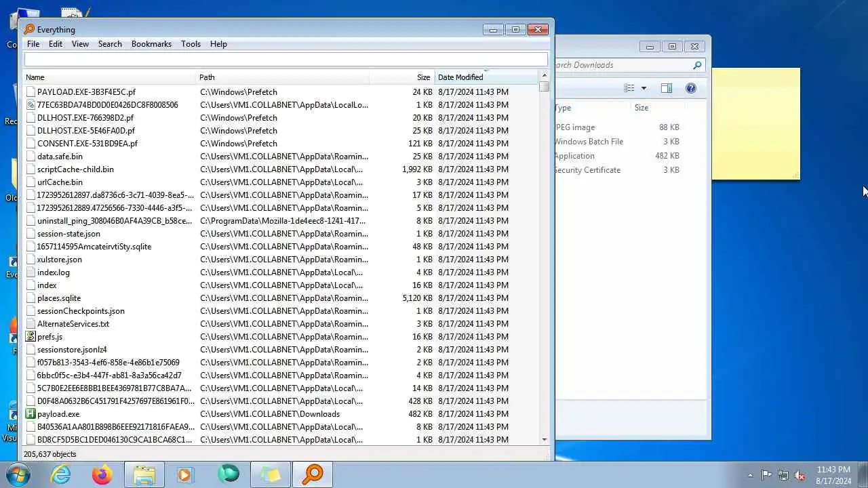The image size is (868, 488).
Task: Click the places.sqlite file icon
Action: coord(31,298)
